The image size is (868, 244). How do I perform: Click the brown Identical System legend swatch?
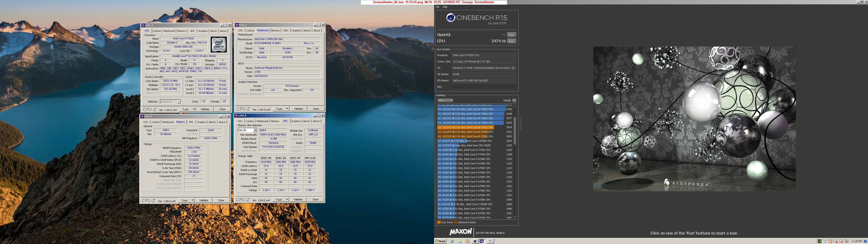click(456, 223)
